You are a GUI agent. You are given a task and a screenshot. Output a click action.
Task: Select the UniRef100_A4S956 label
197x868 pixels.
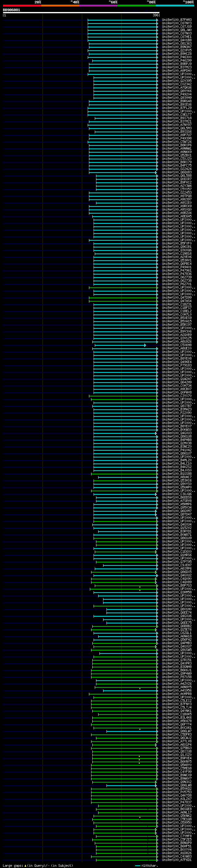coord(177,690)
